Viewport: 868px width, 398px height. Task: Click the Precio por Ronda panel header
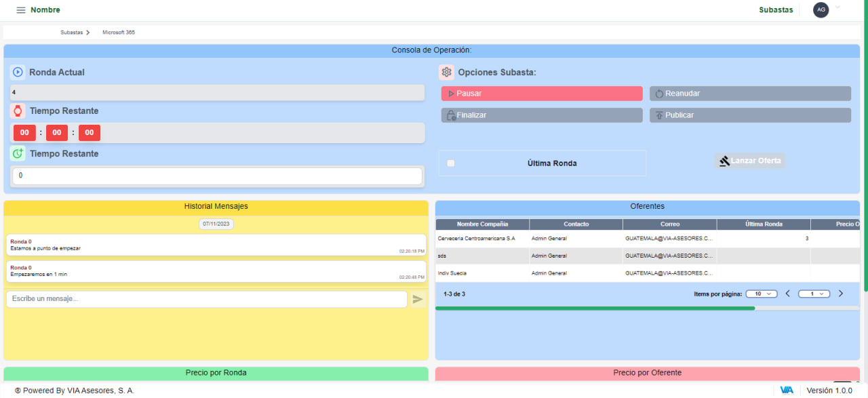click(x=216, y=373)
